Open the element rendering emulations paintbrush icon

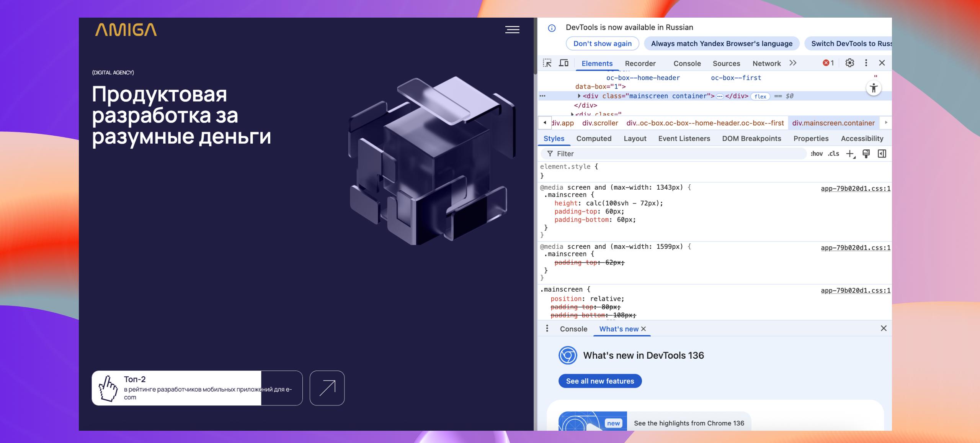866,154
